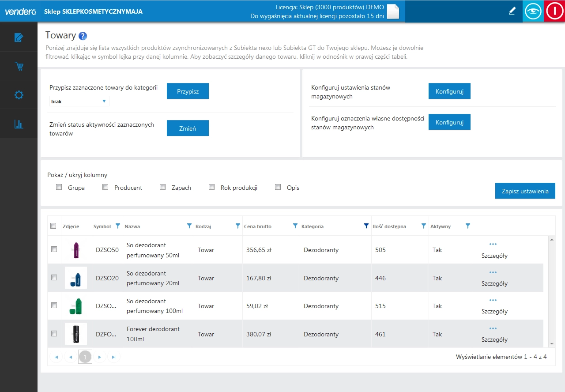Open the shopping cart sidebar section

point(19,67)
